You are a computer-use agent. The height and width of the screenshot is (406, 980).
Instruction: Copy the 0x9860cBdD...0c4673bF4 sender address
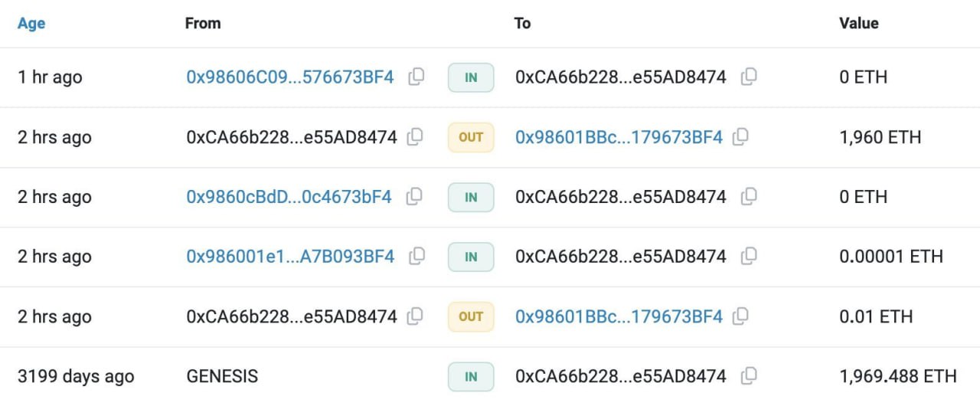(414, 197)
